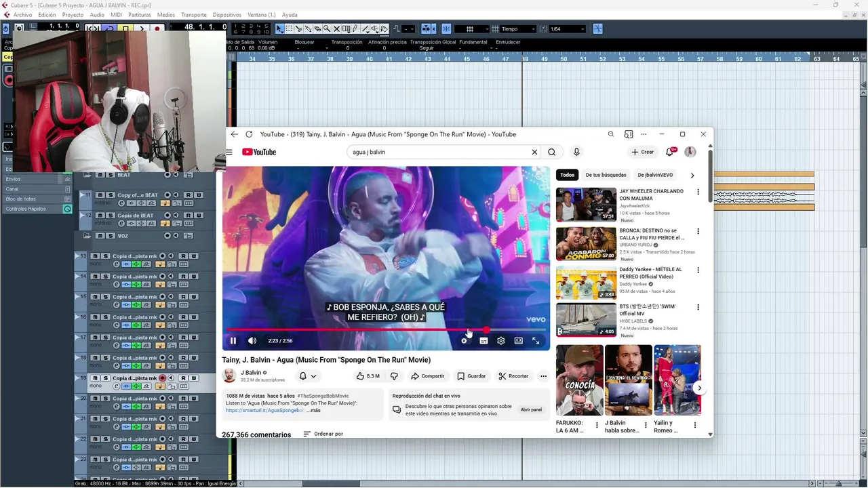
Task: Open more actions ellipsis below the video
Action: pyautogui.click(x=543, y=376)
